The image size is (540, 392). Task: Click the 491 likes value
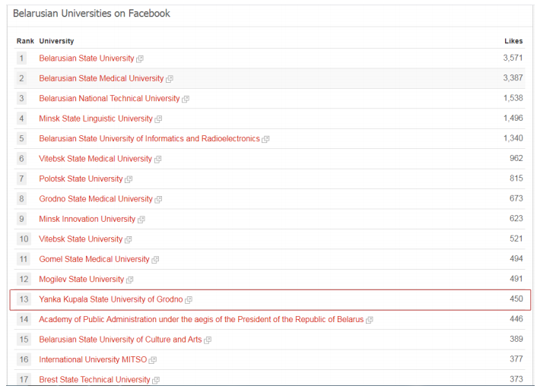(516, 279)
